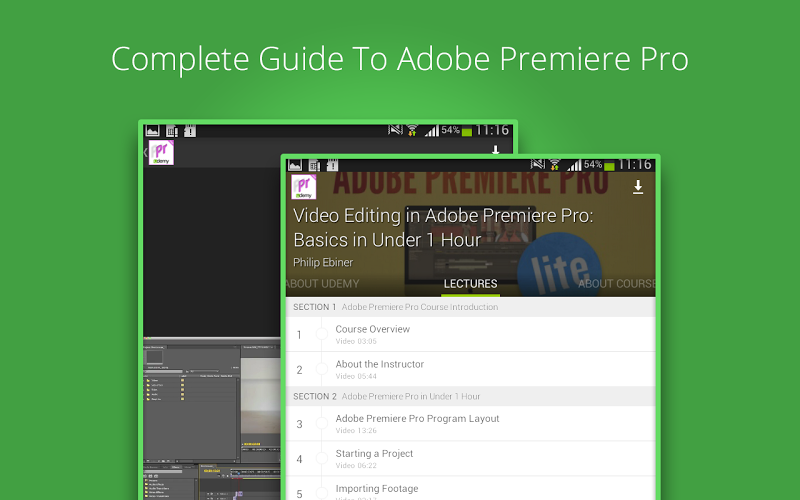The image size is (800, 500).
Task: Click the 11:16 clock in the front status bar
Action: coord(635,165)
